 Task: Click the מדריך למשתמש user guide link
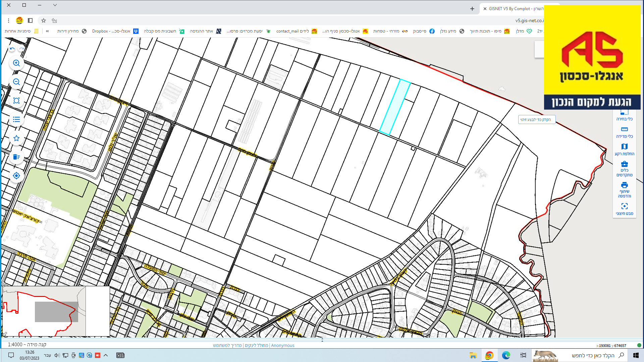227,345
